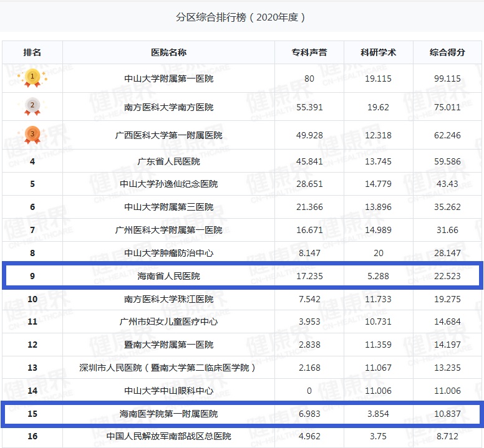Select hospital name 海南医学院第一附属医院
Image resolution: width=484 pixels, height=448 pixels.
169,414
